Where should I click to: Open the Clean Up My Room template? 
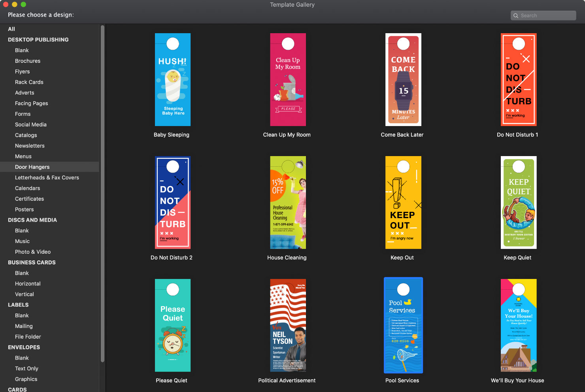288,79
